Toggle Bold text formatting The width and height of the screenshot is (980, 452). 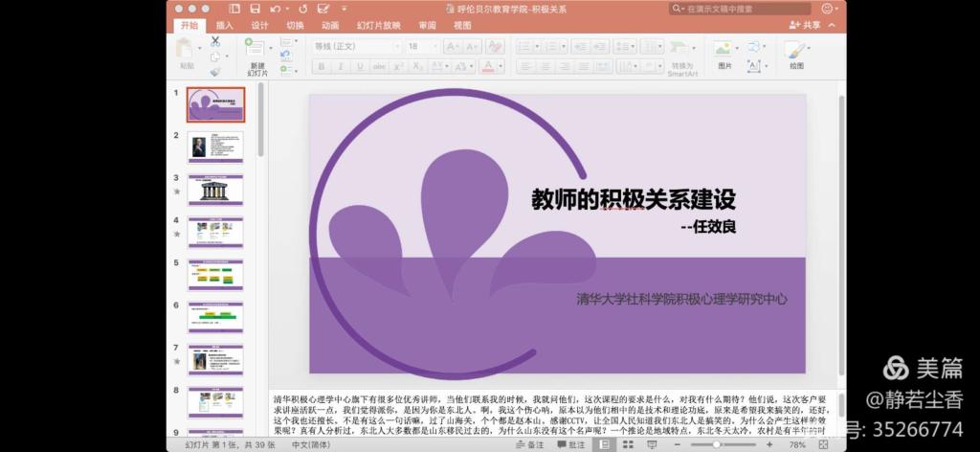coord(322,66)
